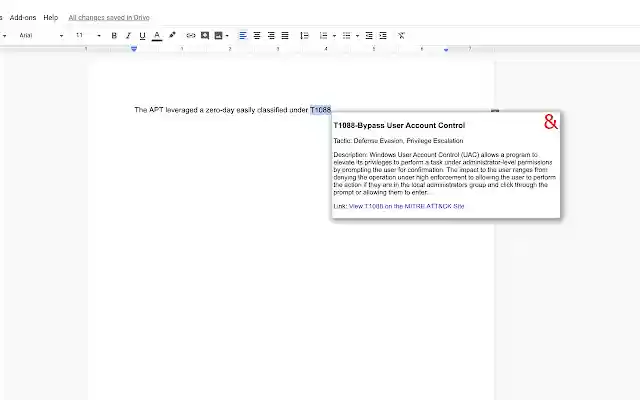Expand bulleted list style dropdown
The image size is (640, 400).
tap(357, 36)
